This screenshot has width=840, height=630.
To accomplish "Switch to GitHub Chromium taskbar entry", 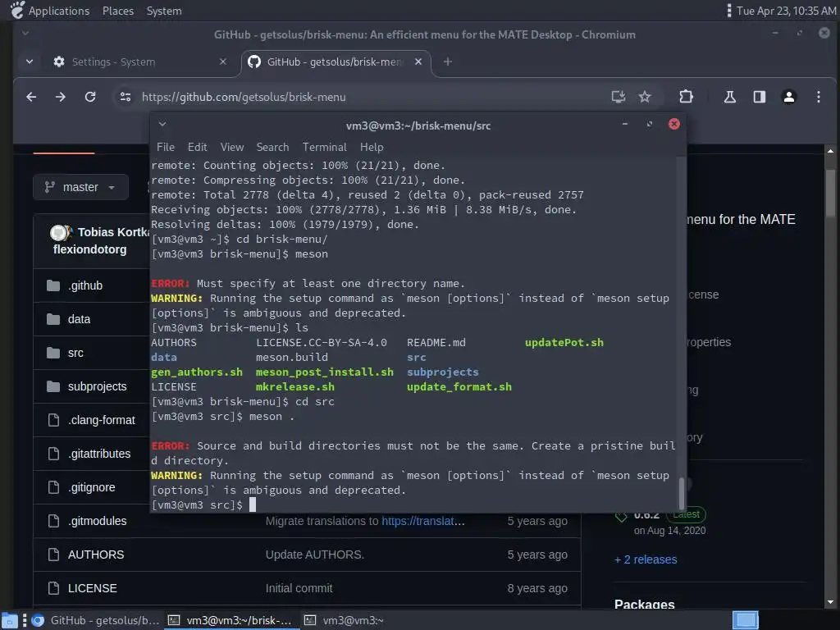I will tap(95, 621).
